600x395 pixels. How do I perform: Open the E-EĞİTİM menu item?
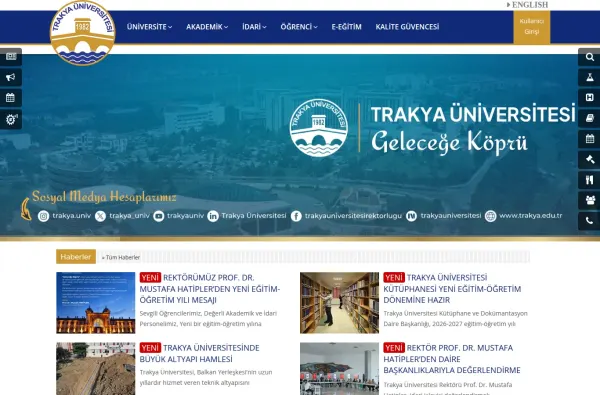click(x=346, y=27)
